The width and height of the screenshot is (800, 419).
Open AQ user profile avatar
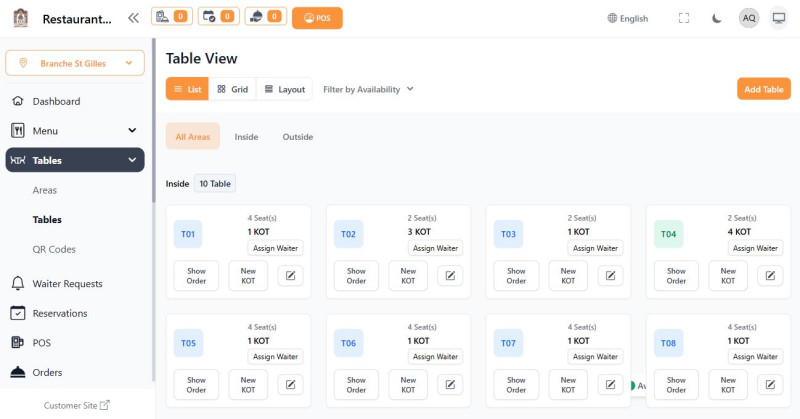[748, 18]
